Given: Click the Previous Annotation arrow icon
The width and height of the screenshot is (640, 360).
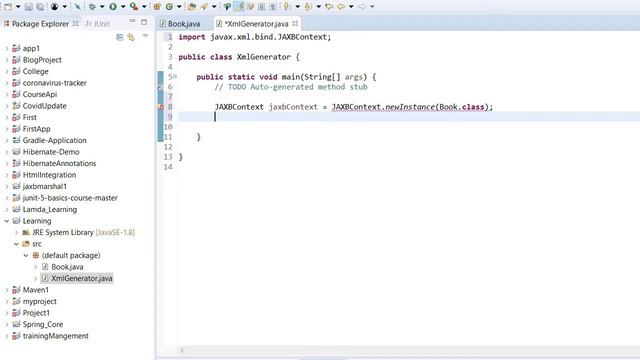Looking at the screenshot, I should click(x=308, y=7).
